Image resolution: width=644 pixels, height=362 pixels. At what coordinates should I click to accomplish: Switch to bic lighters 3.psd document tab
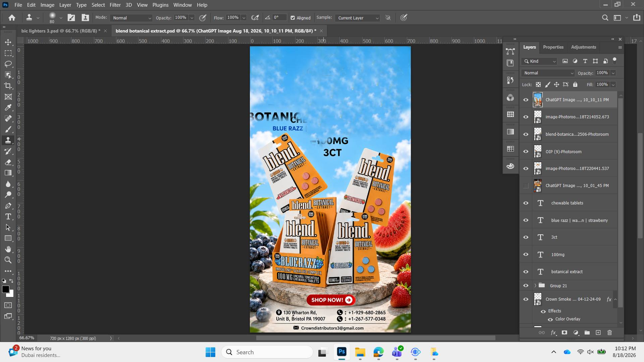tap(60, 31)
